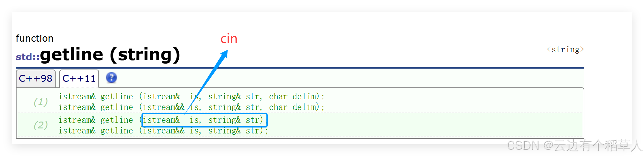Click string& str in the second signature line
Image resolution: width=644 pixels, height=156 pixels.
[x=234, y=107]
